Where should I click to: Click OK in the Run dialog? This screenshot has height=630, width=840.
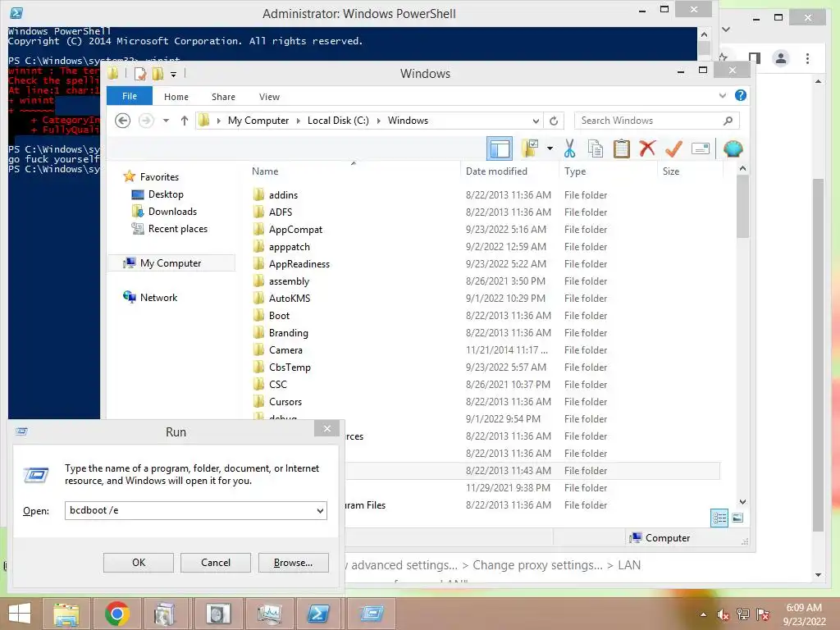139,563
